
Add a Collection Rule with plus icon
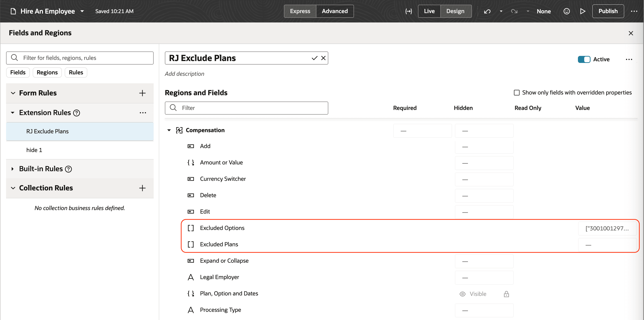(x=142, y=188)
